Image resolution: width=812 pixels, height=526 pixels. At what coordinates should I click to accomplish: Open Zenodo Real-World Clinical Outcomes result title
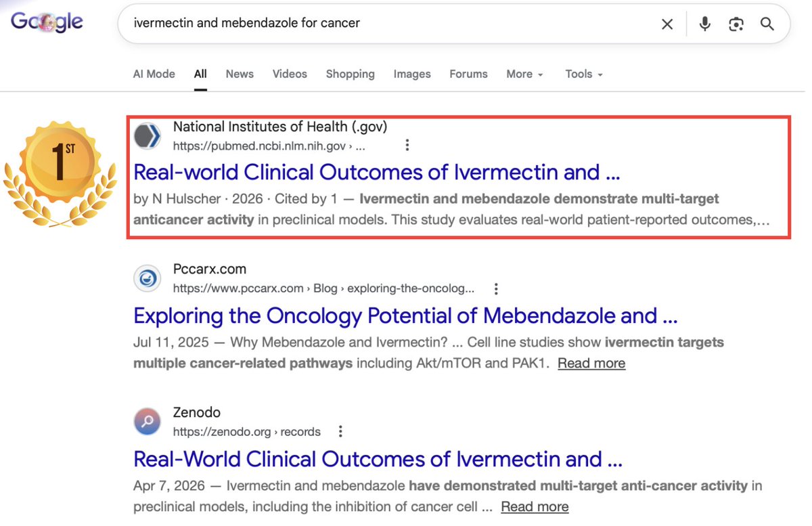pyautogui.click(x=378, y=460)
